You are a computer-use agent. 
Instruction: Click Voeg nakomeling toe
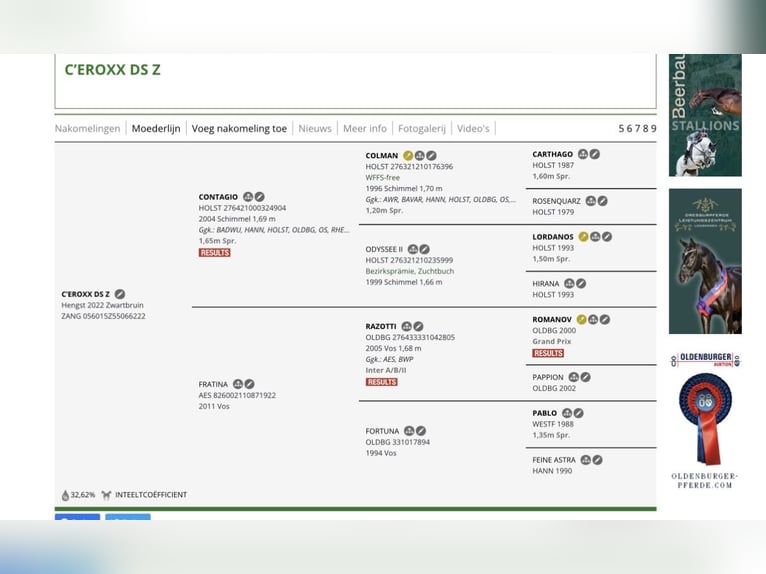pyautogui.click(x=239, y=129)
